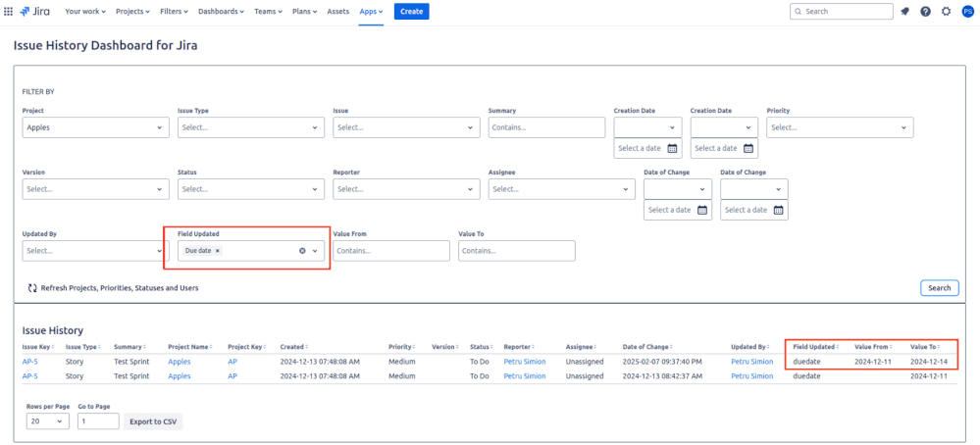This screenshot has width=980, height=445.
Task: Open the settings gear icon
Action: (947, 11)
